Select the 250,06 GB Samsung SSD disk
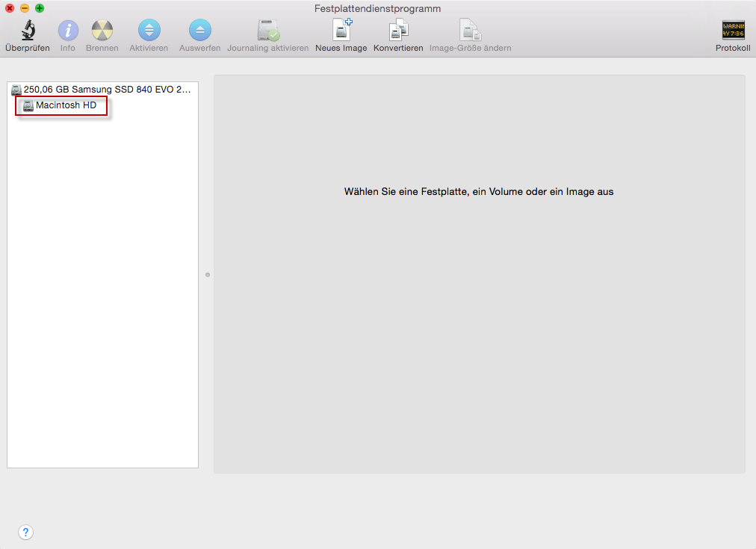The height and width of the screenshot is (549, 756). coord(102,89)
